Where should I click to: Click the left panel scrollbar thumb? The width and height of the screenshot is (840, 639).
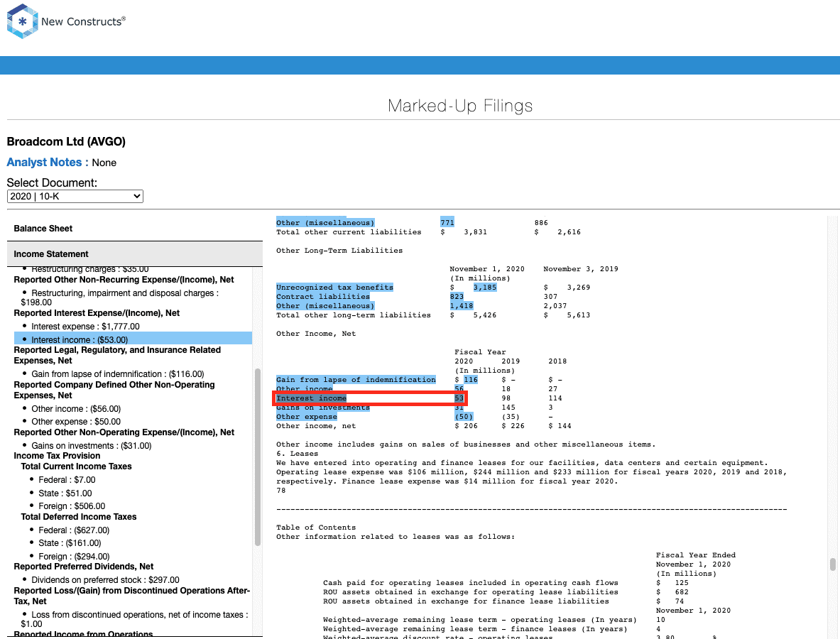tap(258, 457)
